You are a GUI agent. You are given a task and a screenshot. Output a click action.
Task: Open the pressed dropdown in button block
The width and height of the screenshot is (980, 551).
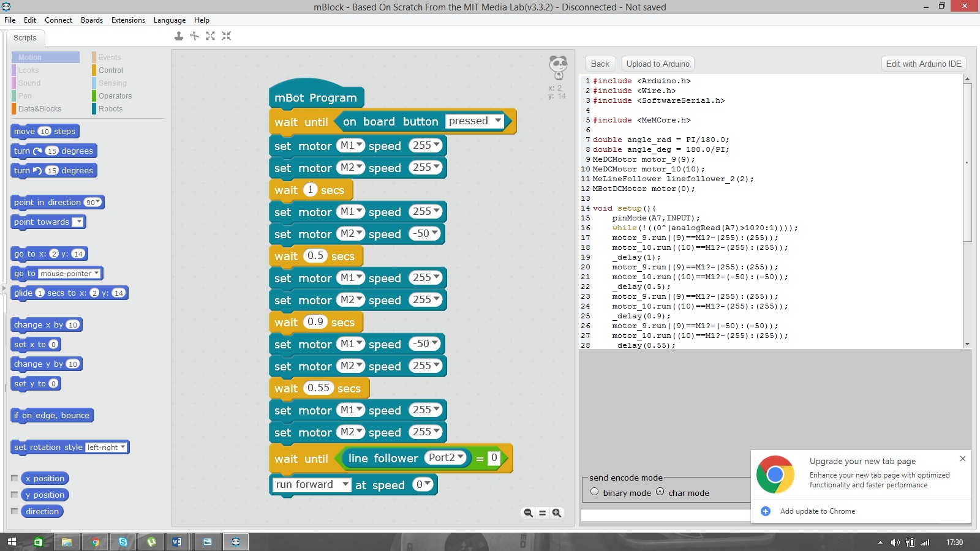[x=475, y=121]
